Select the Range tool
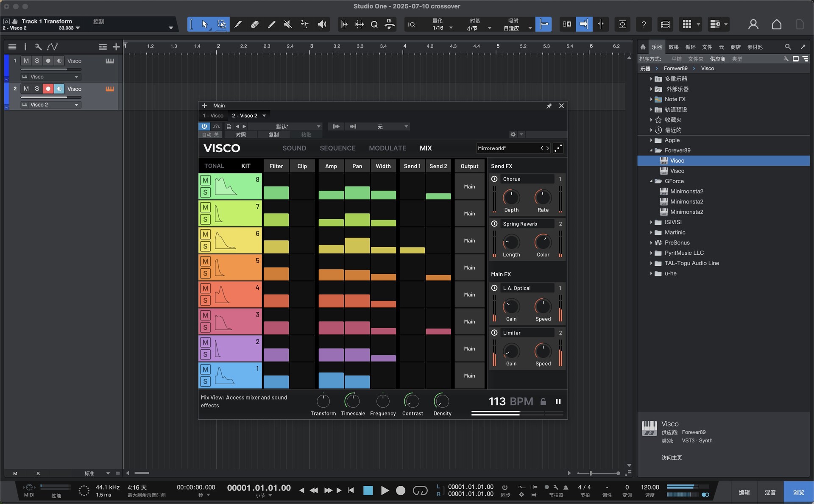This screenshot has width=814, height=504. point(221,24)
